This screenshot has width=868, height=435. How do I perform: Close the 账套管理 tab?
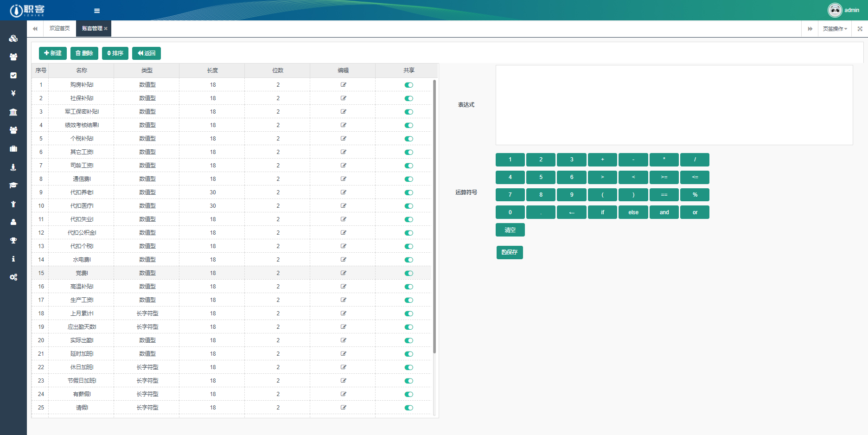pyautogui.click(x=106, y=29)
